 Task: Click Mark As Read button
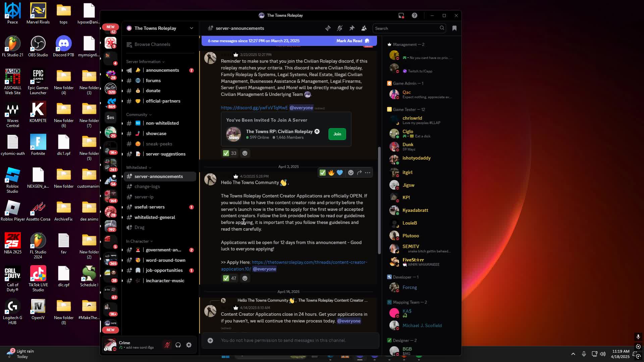pos(353,41)
